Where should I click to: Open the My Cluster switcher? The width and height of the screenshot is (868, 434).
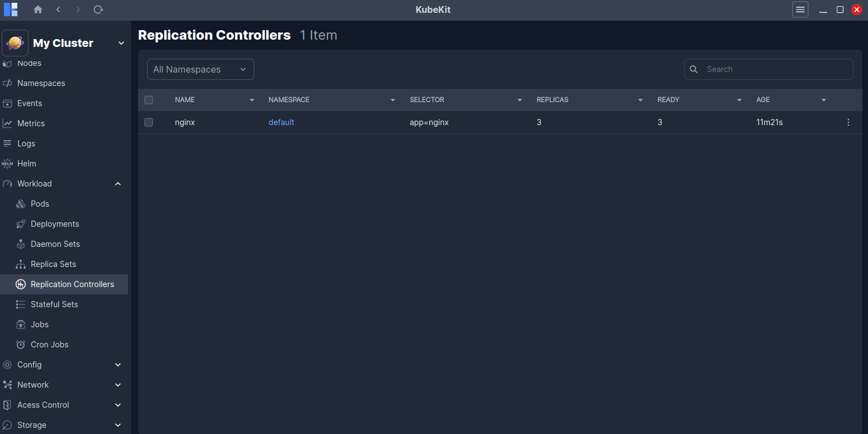click(x=64, y=42)
